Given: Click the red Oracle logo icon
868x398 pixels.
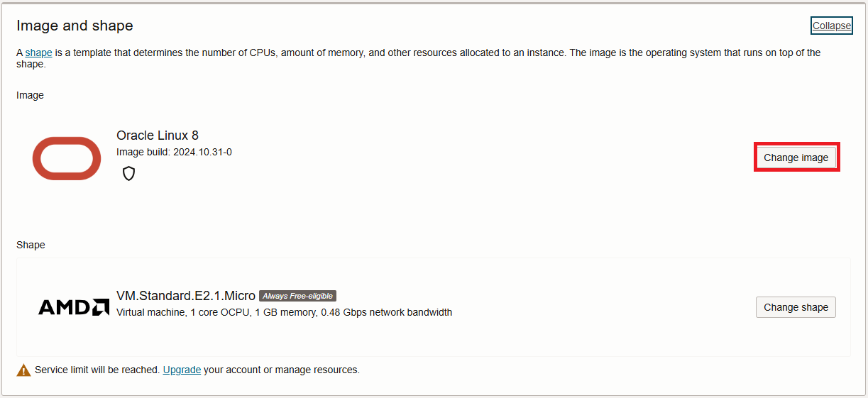Looking at the screenshot, I should pos(67,158).
